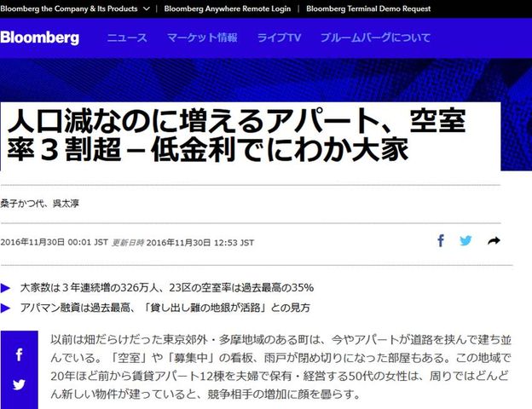
Task: Open the ライブTV menu item
Action: [280, 37]
